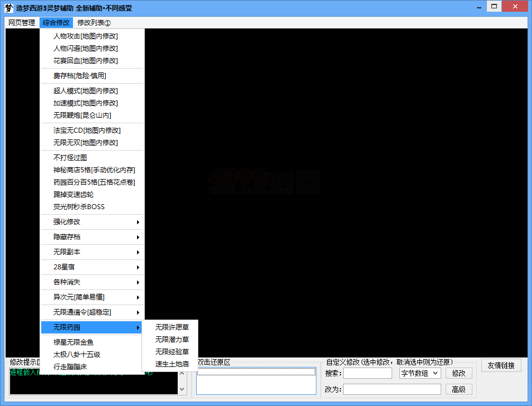Select 花宴回血[地图内修改] menu entry

(92, 60)
